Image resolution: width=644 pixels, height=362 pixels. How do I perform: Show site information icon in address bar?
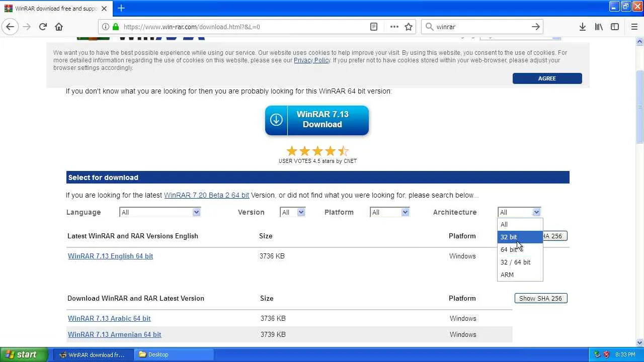click(x=106, y=27)
